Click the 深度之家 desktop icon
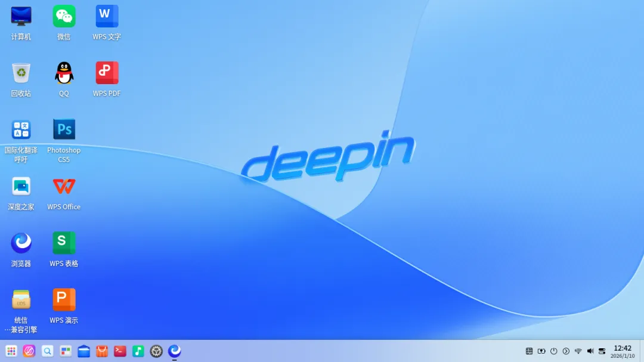 click(x=21, y=193)
